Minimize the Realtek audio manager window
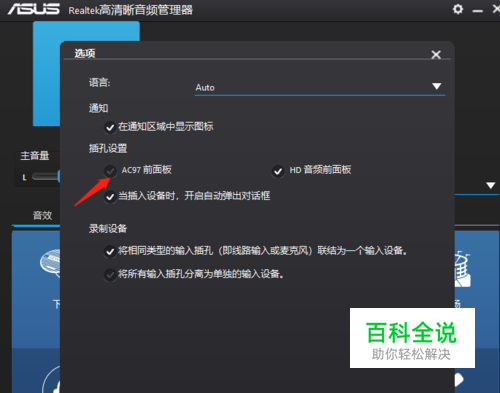 click(477, 11)
